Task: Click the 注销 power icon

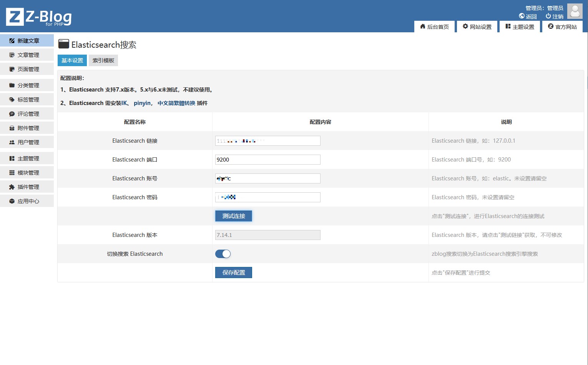Action: pyautogui.click(x=548, y=16)
